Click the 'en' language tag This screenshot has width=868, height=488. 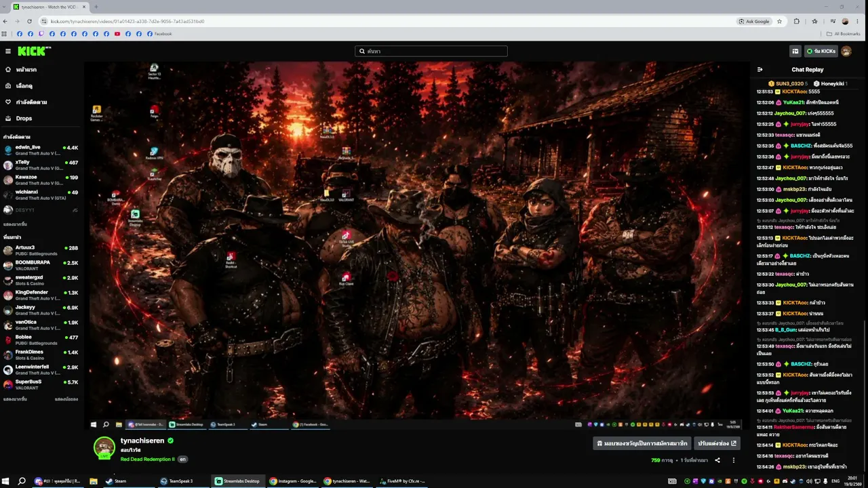pos(182,459)
